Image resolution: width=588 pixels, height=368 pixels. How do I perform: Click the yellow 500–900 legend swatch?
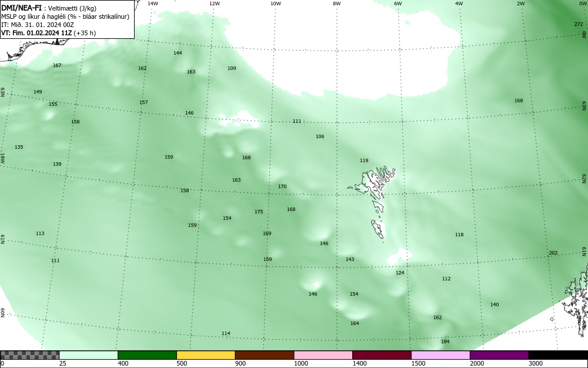(206, 355)
